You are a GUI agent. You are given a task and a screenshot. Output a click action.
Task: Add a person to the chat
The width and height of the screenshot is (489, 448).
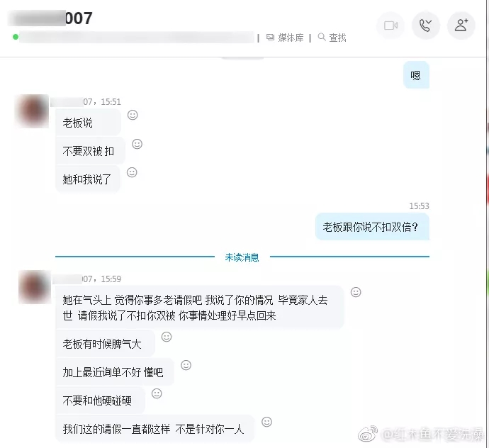pos(461,26)
